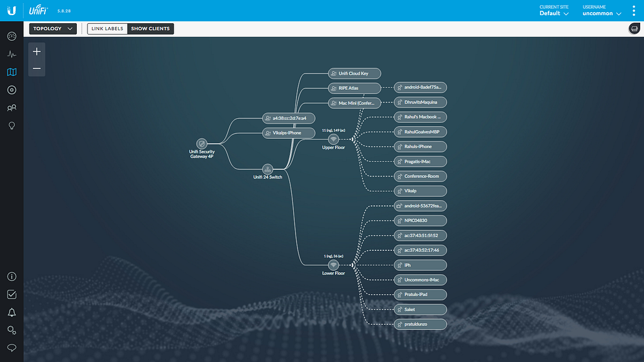Image resolution: width=644 pixels, height=362 pixels.
Task: Select the DhruvitsMaquina client
Action: (x=420, y=102)
